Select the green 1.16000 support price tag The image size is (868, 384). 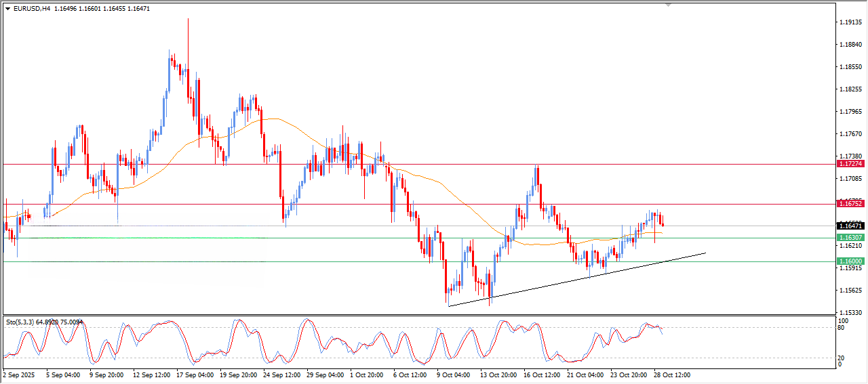pyautogui.click(x=850, y=261)
